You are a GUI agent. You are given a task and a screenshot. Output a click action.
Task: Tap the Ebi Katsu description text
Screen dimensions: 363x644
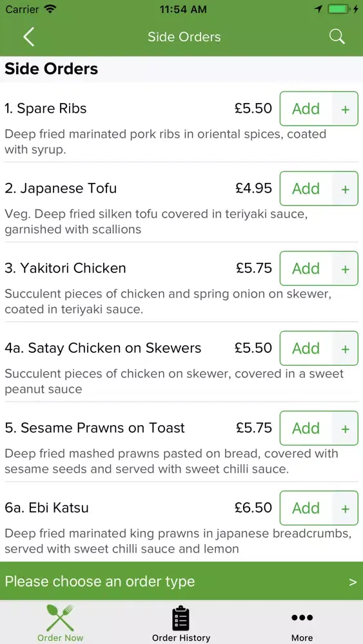click(x=178, y=541)
